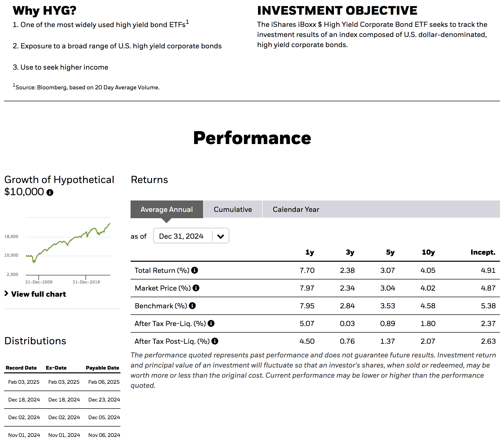
Task: Open the Benchmark info tooltip
Action: point(193,306)
